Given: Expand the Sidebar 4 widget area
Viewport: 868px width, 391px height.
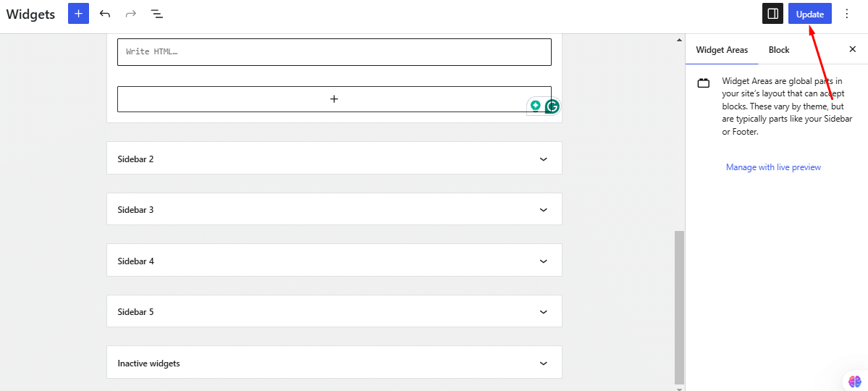Looking at the screenshot, I should pos(544,261).
